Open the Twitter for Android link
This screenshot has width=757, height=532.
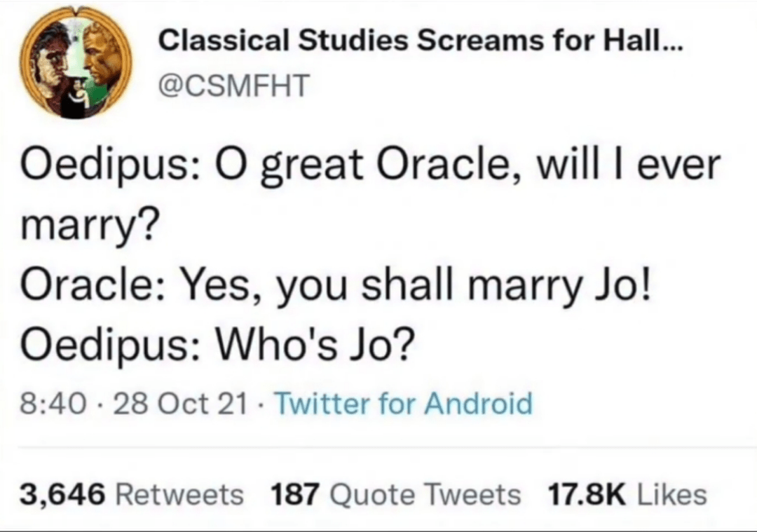tap(404, 404)
